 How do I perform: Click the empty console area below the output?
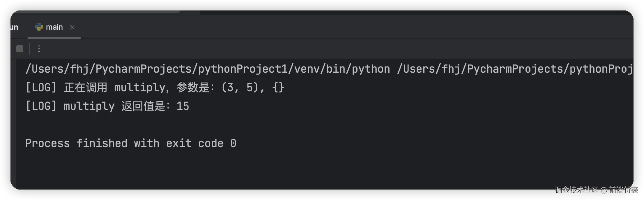[320, 169]
